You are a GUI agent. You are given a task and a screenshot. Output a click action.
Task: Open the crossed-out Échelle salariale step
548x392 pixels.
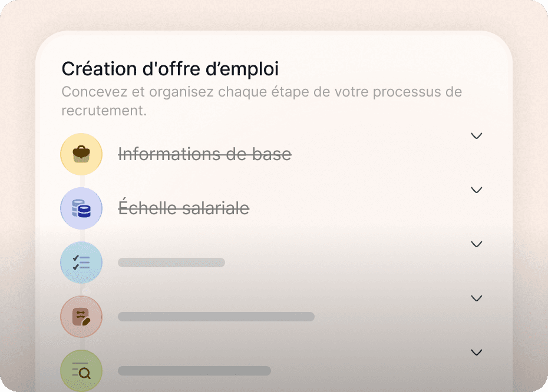tap(184, 207)
